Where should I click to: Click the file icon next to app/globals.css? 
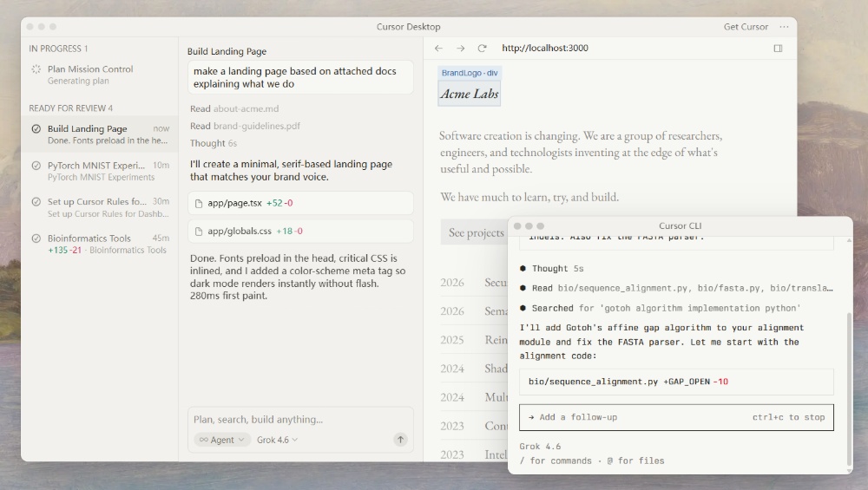[x=199, y=232]
